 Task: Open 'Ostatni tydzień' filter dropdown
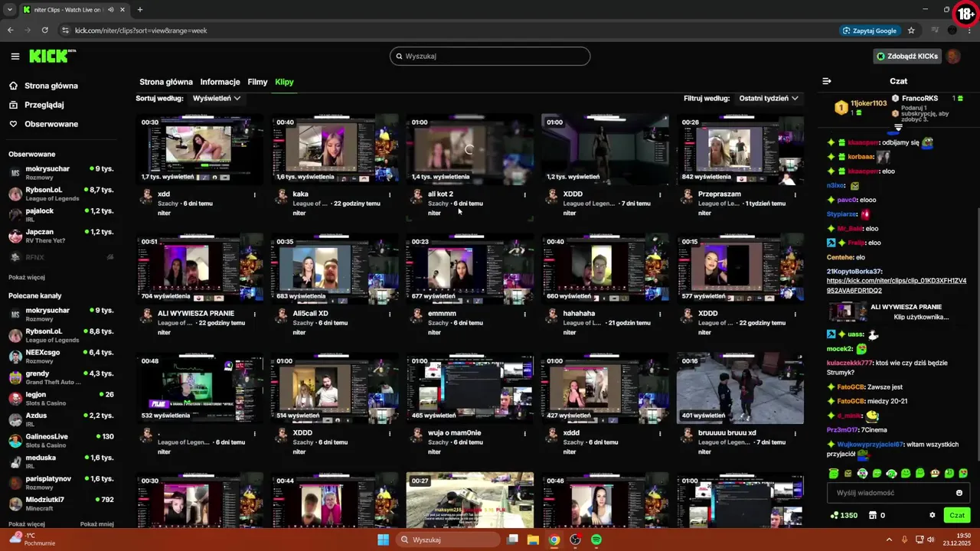click(x=769, y=98)
